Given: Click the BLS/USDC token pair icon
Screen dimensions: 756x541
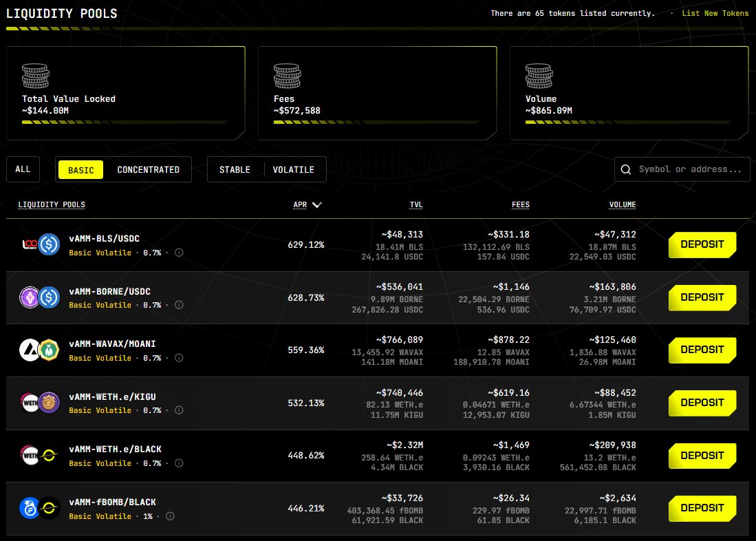Looking at the screenshot, I should [x=40, y=244].
